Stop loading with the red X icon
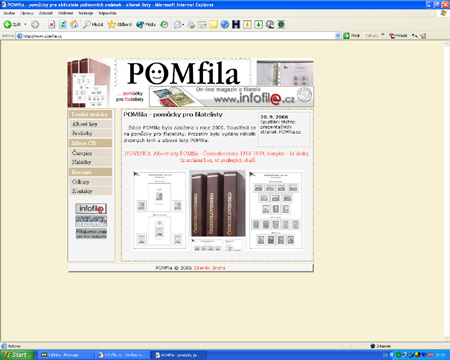This screenshot has width=450, height=360. (51, 24)
